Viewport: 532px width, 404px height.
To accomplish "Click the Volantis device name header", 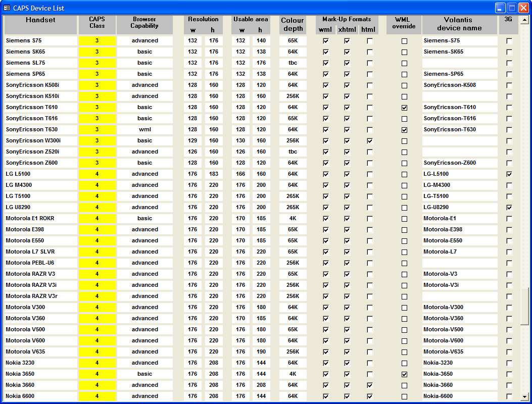I will 459,24.
